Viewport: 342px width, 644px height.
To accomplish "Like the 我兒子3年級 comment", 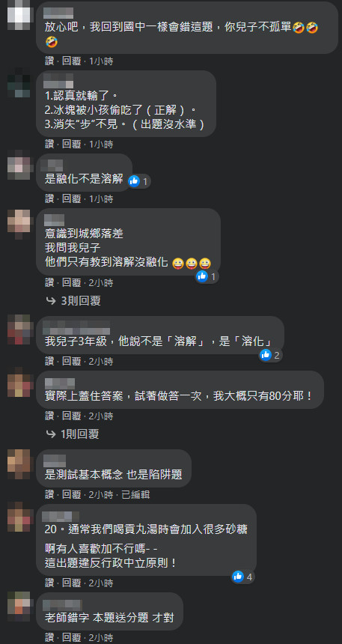I will pyautogui.click(x=49, y=361).
